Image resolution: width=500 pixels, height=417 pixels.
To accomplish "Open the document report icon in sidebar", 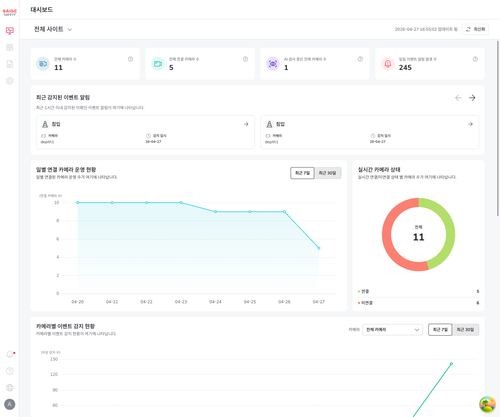I will tap(10, 64).
